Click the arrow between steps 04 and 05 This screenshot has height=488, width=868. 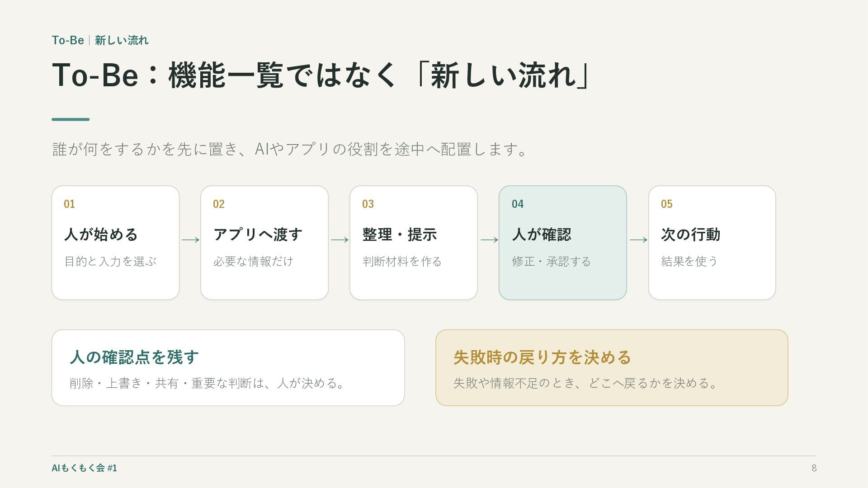[638, 240]
